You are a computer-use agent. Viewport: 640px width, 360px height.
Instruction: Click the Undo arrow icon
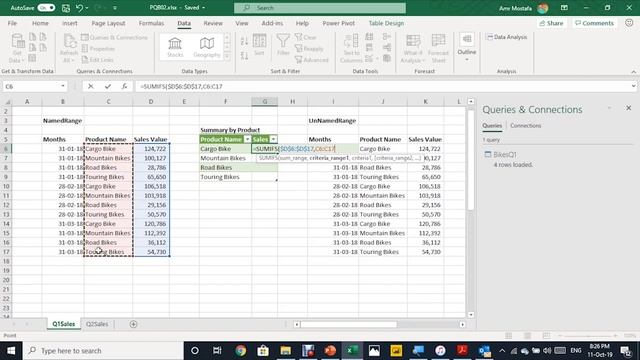point(79,8)
